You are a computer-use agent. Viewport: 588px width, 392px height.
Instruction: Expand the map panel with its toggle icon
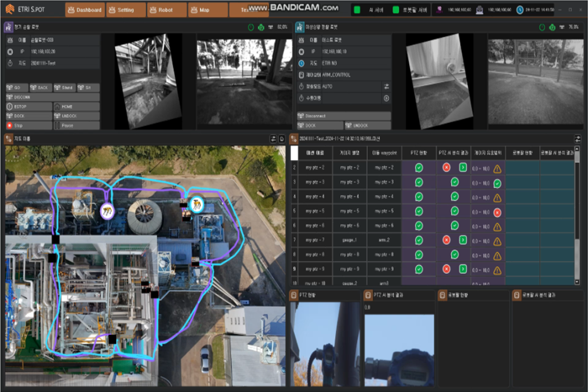pyautogui.click(x=274, y=139)
